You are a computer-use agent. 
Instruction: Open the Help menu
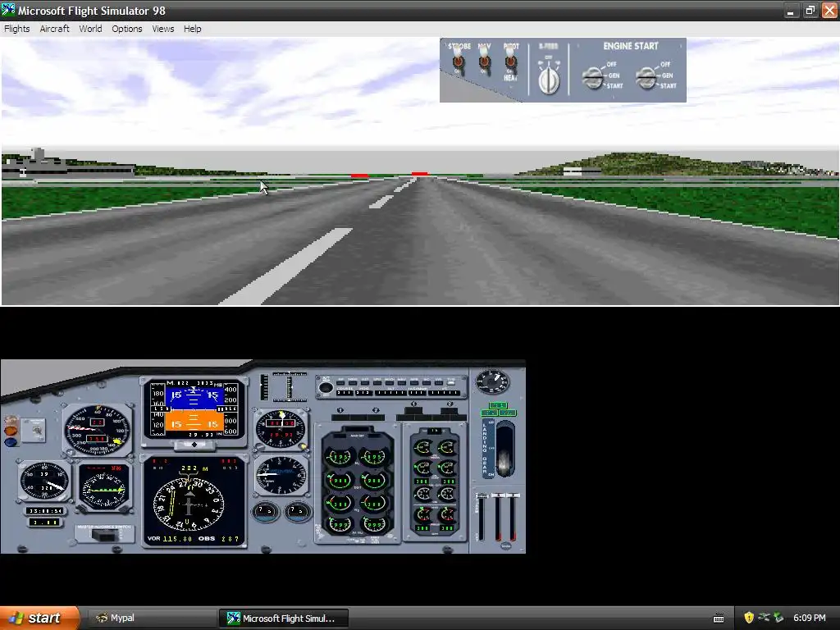point(192,29)
